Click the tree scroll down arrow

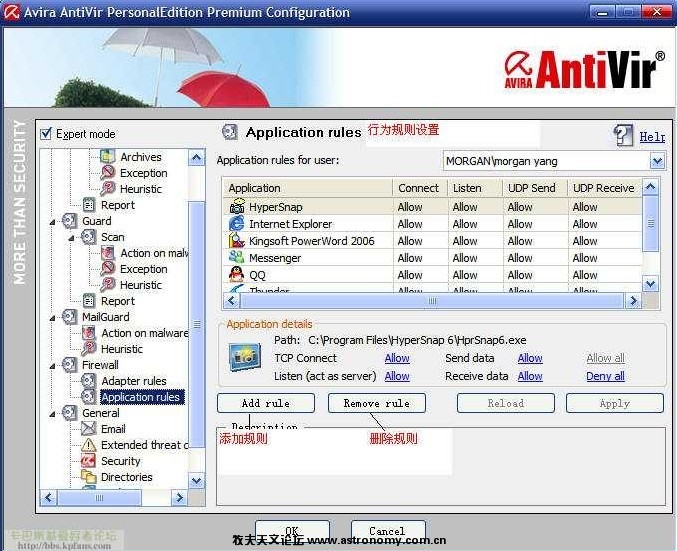coord(196,480)
